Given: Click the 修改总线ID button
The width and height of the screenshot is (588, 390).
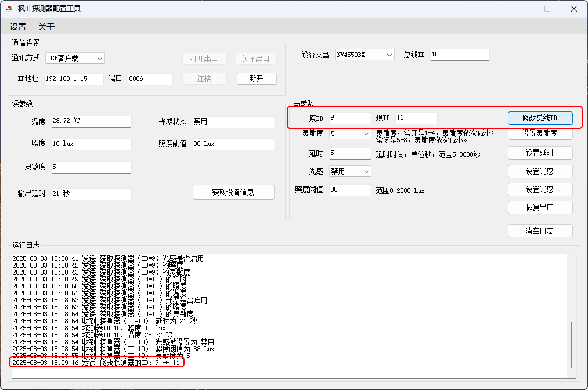Looking at the screenshot, I should click(540, 118).
